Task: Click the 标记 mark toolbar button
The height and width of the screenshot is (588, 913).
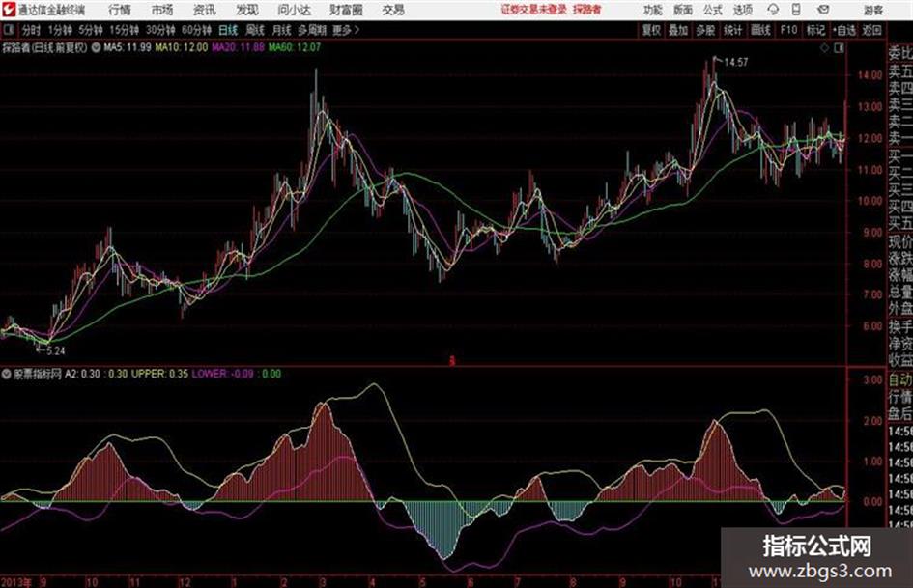Action: [x=815, y=30]
